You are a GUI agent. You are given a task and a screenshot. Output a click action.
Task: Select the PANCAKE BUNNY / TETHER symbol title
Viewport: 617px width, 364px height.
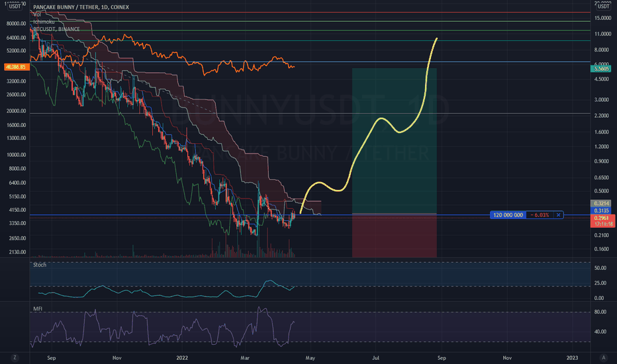[x=81, y=7]
